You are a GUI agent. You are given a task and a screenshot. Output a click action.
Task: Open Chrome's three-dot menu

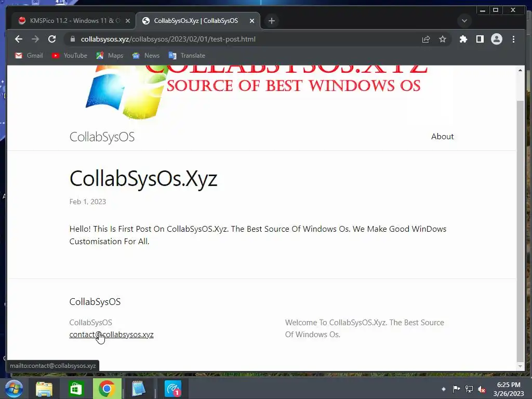[513, 39]
